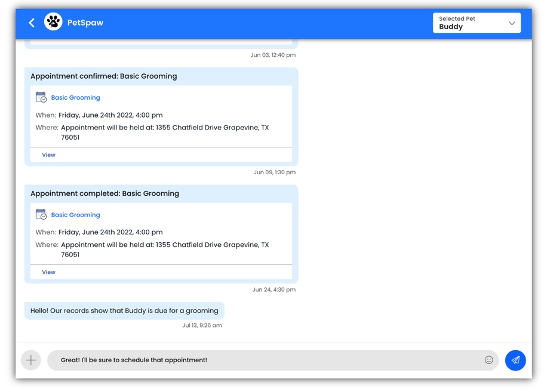This screenshot has width=547, height=392.
Task: Click the 'Jun 03, 12:40 pm' timestamp
Action: (273, 55)
